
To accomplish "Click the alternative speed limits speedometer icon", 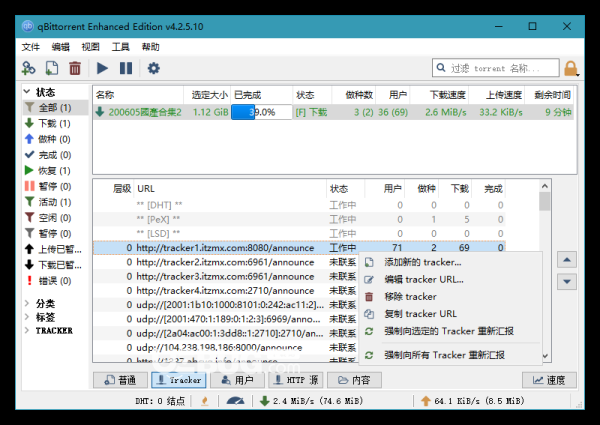I will click(x=235, y=401).
